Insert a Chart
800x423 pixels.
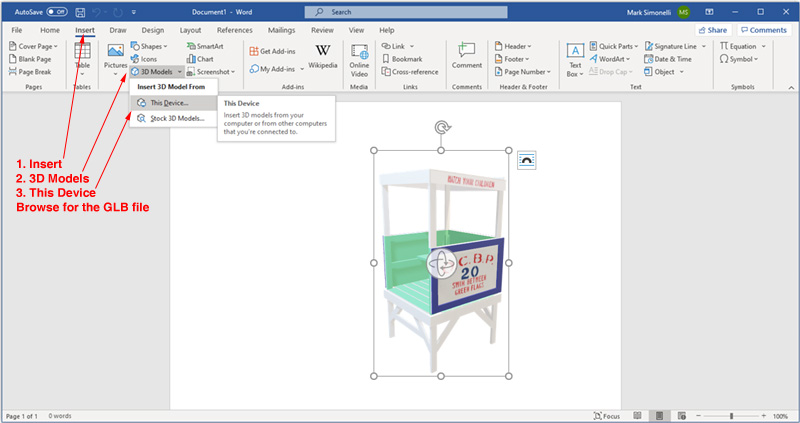[201, 59]
